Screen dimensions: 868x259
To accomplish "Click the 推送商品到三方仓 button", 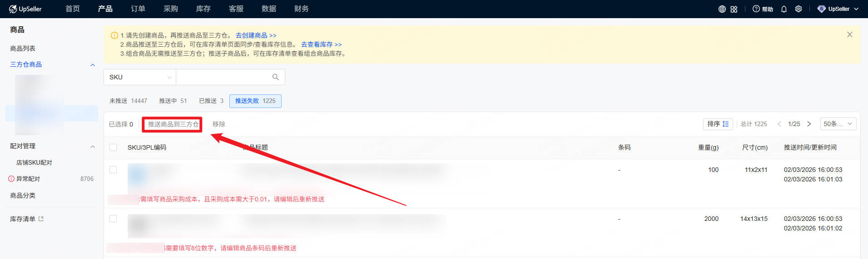I will [x=173, y=124].
